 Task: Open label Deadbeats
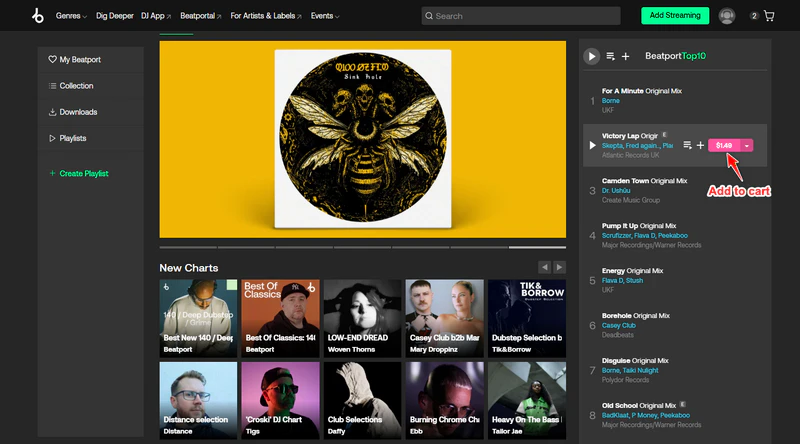[617, 335]
